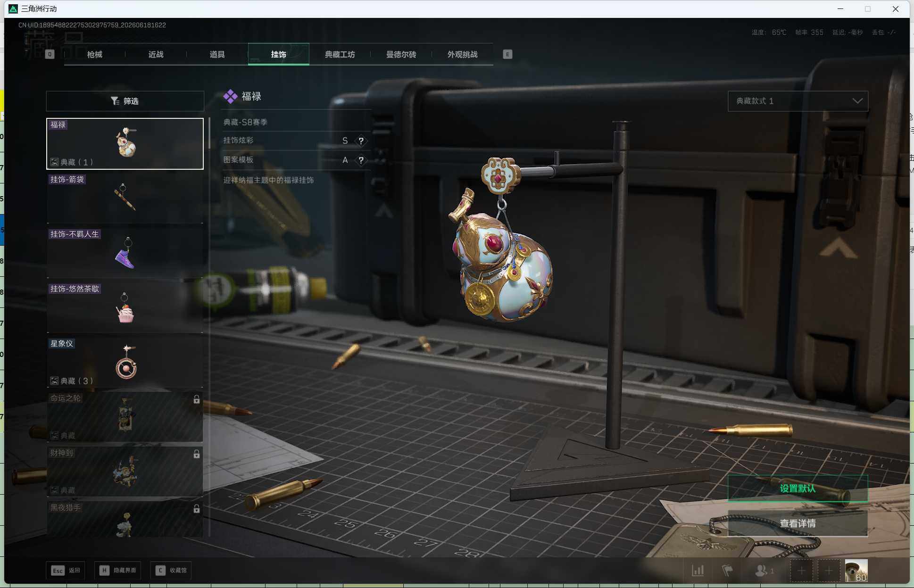Screen dimensions: 914x588
Task: Click the E next-tab key icon
Action: tap(507, 54)
